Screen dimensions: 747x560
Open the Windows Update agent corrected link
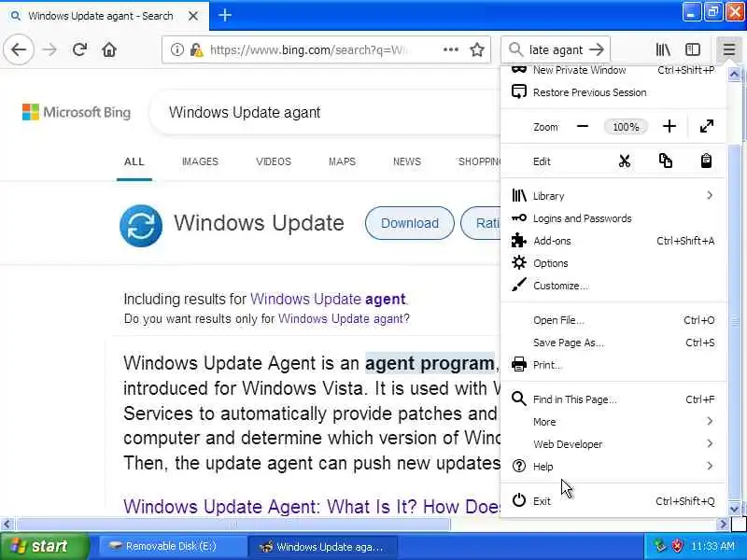click(329, 299)
